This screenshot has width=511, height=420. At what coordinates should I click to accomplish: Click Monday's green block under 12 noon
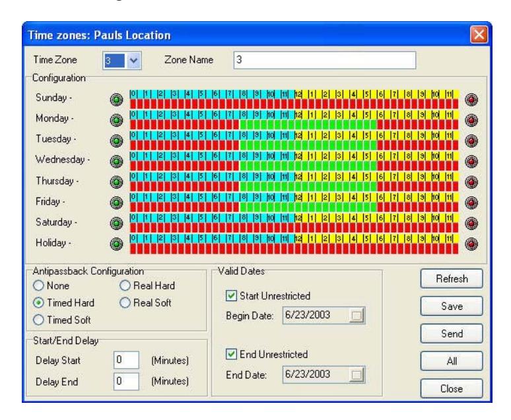pyautogui.click(x=298, y=125)
